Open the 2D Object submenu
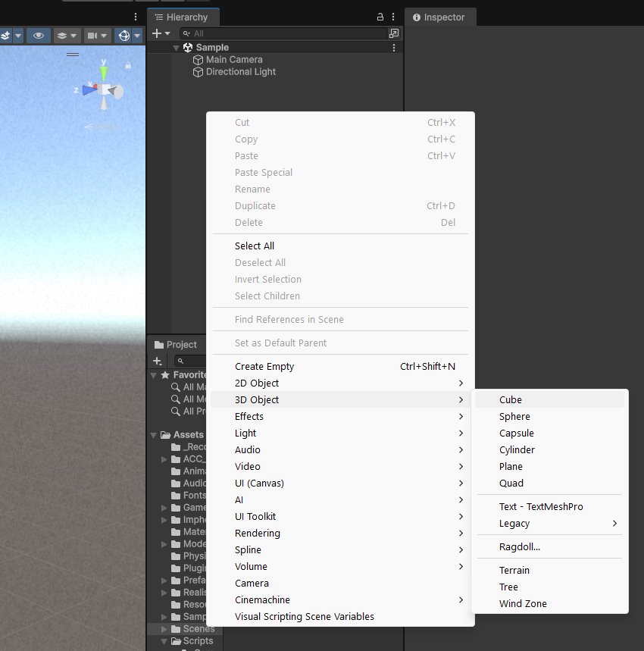This screenshot has height=651, width=644. [x=341, y=383]
